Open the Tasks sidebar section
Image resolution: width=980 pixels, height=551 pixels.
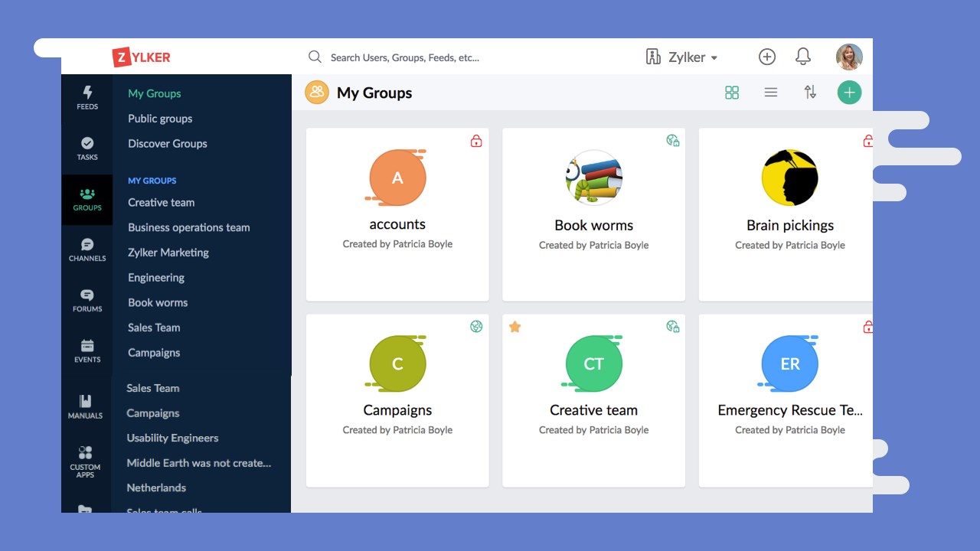[87, 148]
